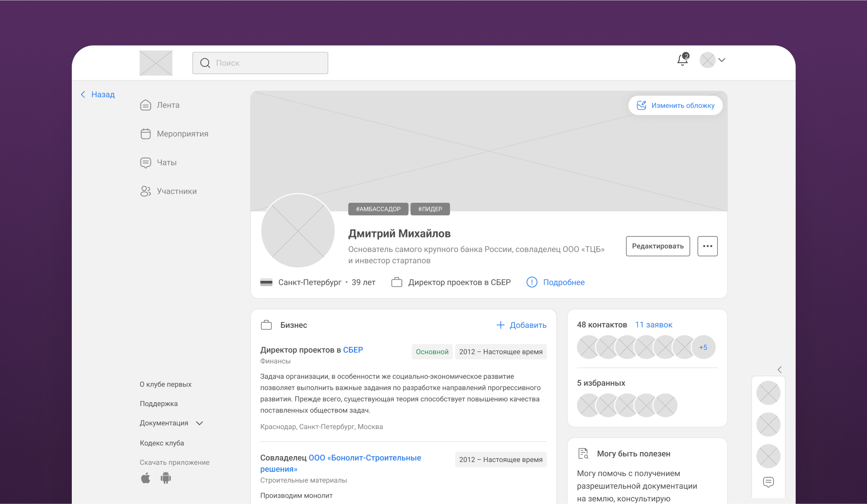Open the Подробнее link
The image size is (867, 504).
click(564, 282)
